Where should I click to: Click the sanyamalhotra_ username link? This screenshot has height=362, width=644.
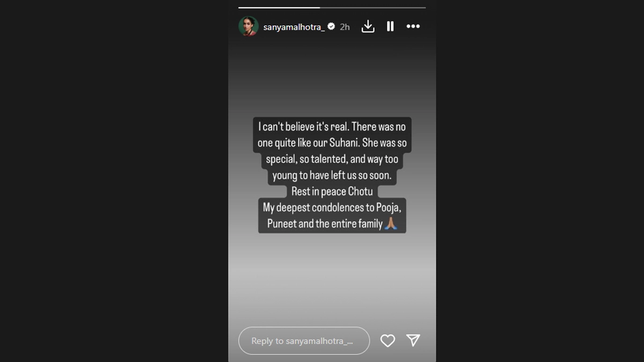coord(294,27)
